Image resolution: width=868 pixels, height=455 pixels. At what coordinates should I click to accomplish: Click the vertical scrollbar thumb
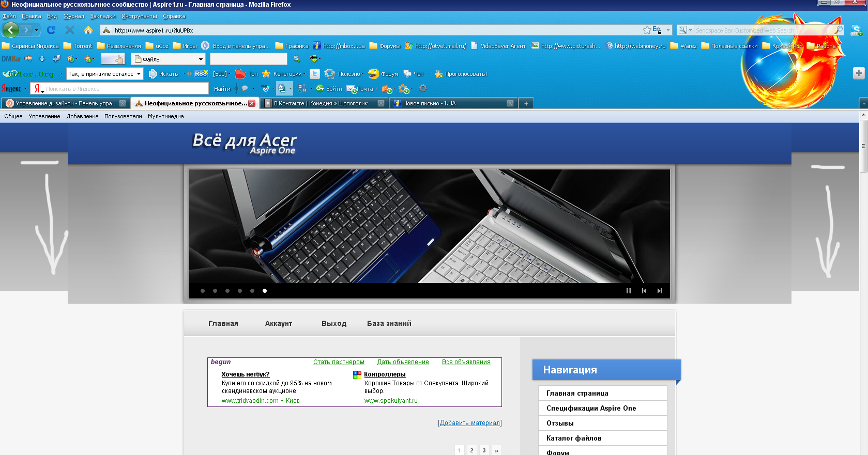[x=863, y=147]
